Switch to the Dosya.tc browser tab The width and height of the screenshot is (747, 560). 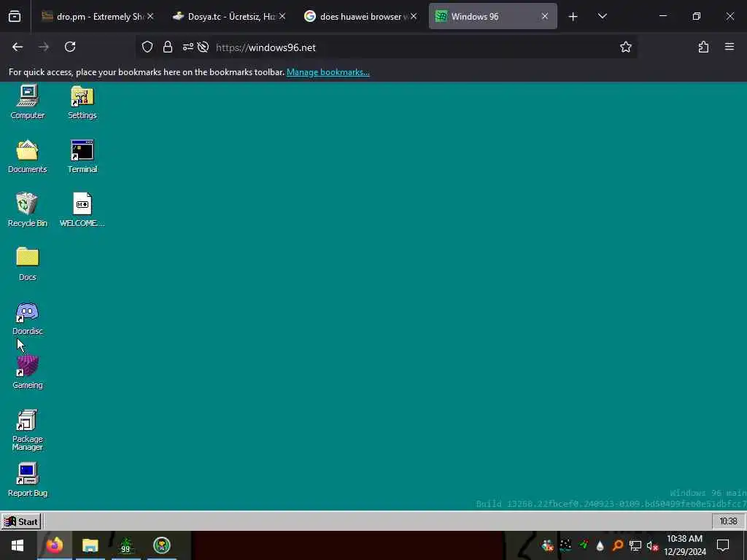(x=228, y=16)
